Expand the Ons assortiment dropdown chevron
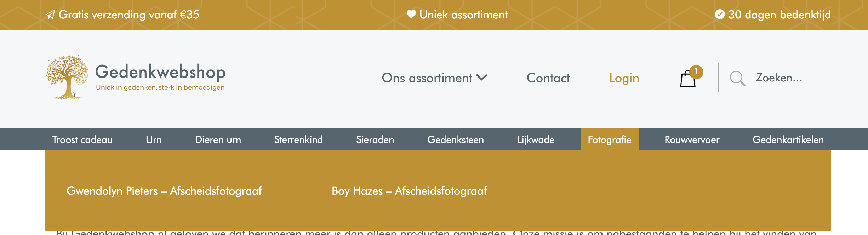This screenshot has width=868, height=235. (482, 78)
